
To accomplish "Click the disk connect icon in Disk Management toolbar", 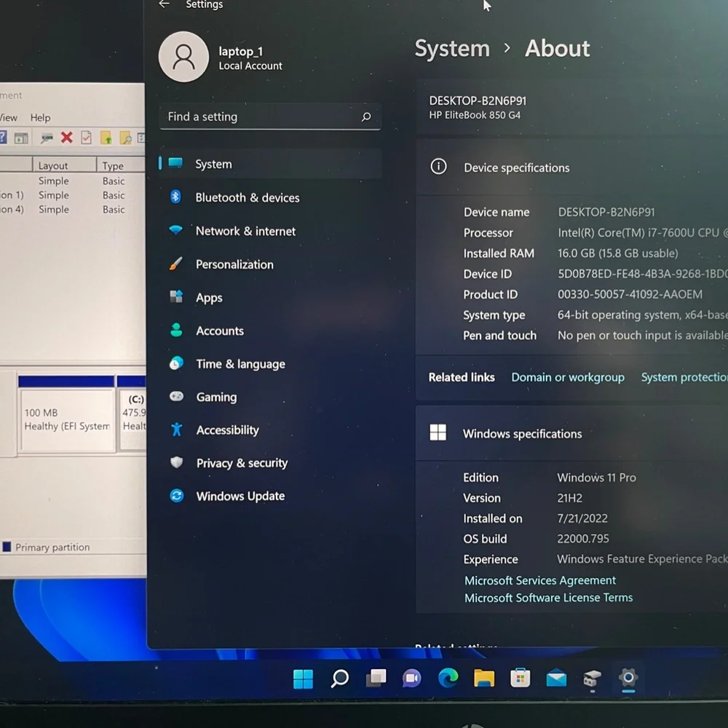I will click(47, 138).
